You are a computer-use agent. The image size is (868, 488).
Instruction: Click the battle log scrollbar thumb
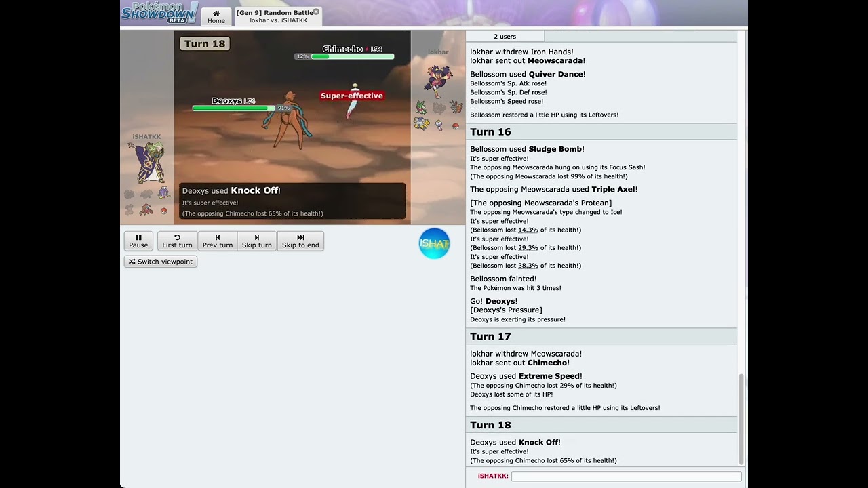coord(741,419)
